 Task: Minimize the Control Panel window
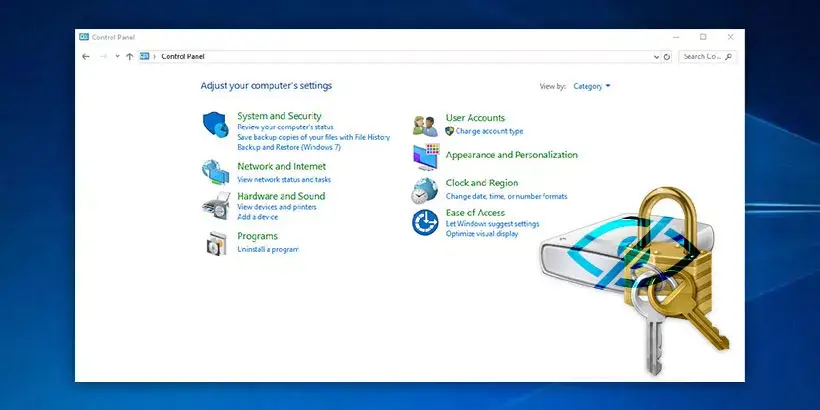click(x=676, y=37)
